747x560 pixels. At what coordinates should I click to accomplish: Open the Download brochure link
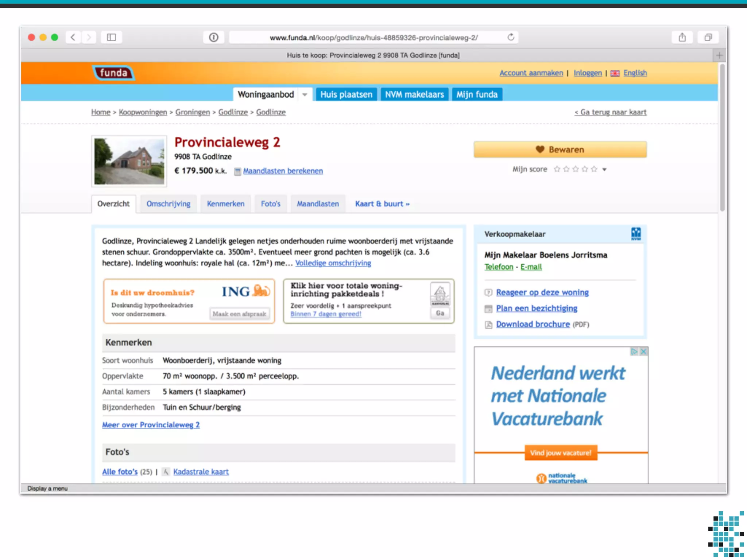pos(533,324)
